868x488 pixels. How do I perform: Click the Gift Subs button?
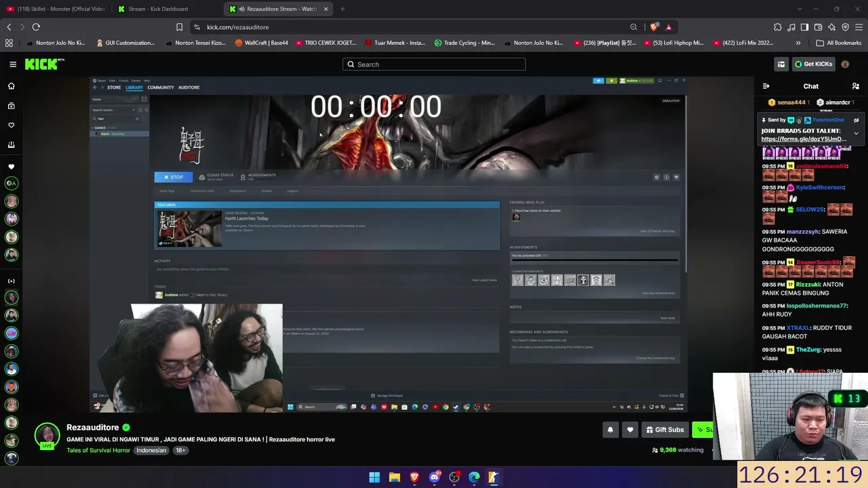pos(665,430)
